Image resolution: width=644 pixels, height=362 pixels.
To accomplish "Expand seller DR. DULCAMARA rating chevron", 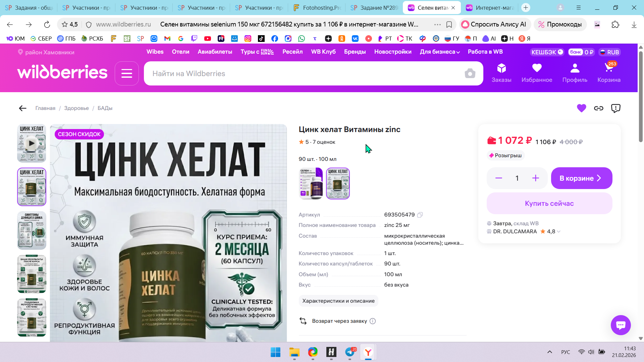I will 559,232.
